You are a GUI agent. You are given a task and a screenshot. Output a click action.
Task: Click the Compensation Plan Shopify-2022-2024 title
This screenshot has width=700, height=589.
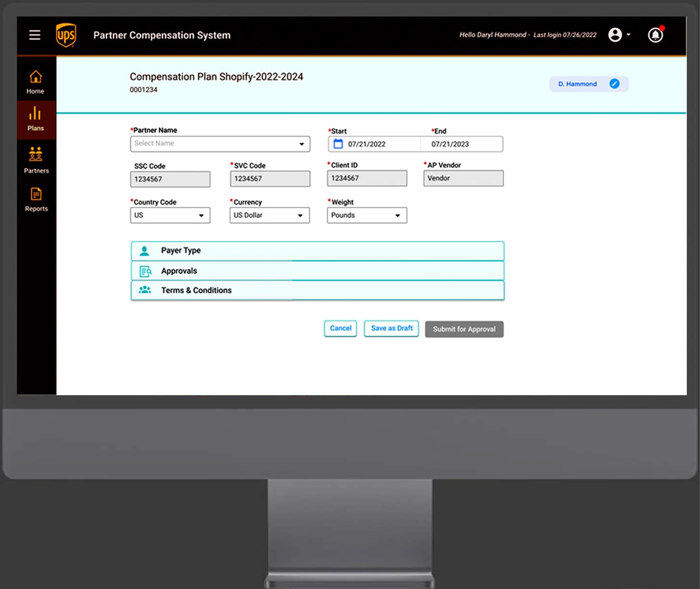pos(216,77)
